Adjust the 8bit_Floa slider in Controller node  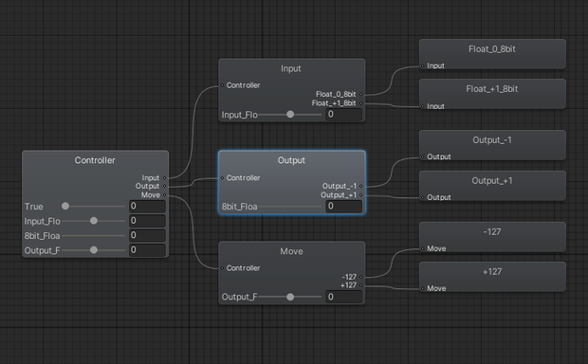click(93, 235)
